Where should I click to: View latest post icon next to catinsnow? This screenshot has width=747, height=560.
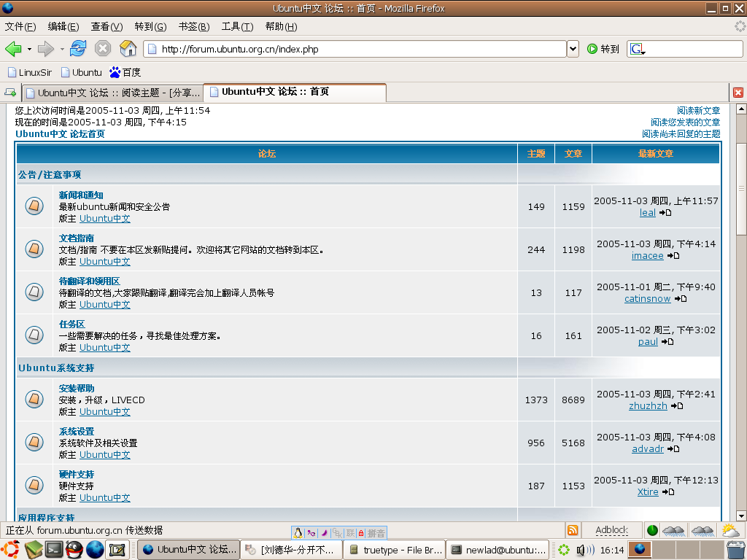[681, 298]
